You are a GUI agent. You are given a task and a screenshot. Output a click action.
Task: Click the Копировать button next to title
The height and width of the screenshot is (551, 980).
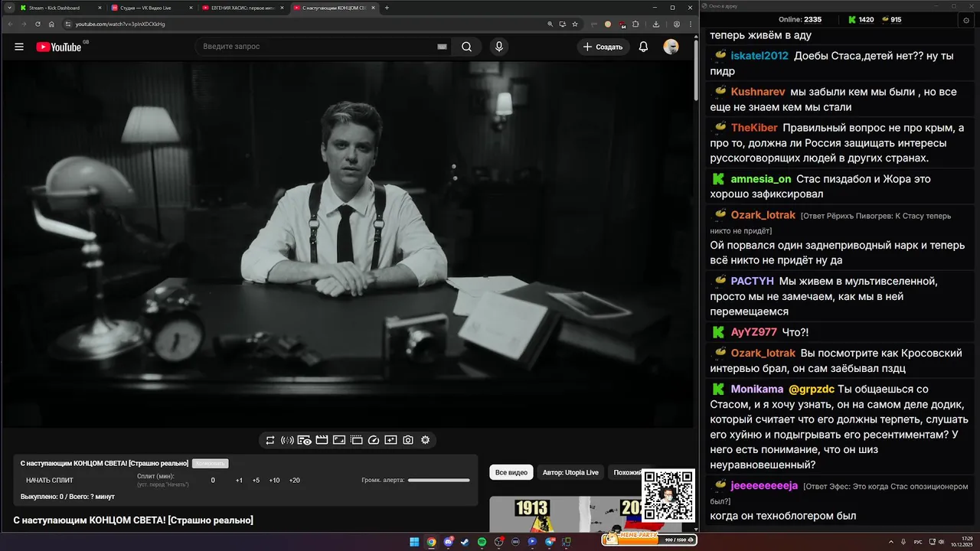(x=211, y=464)
